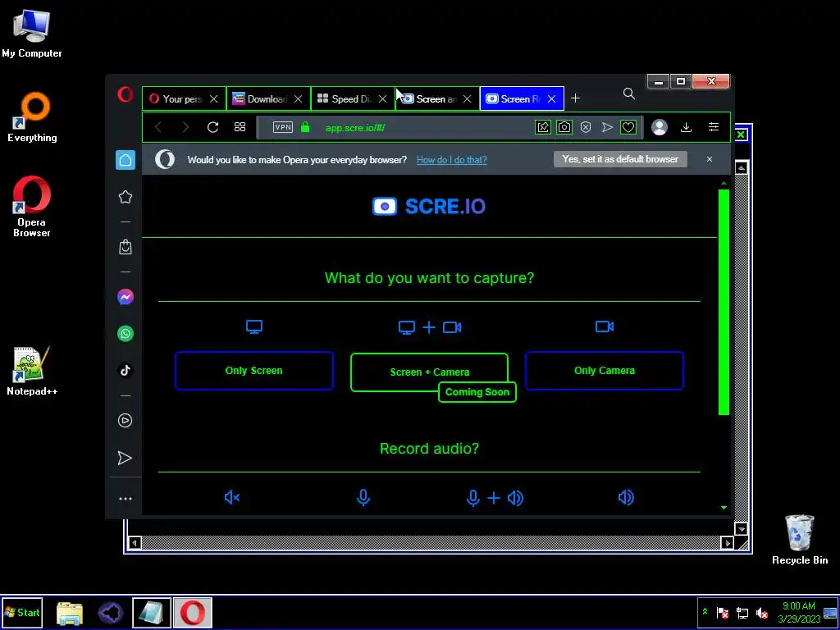Open TikTok in the sidebar
The height and width of the screenshot is (630, 840).
126,370
